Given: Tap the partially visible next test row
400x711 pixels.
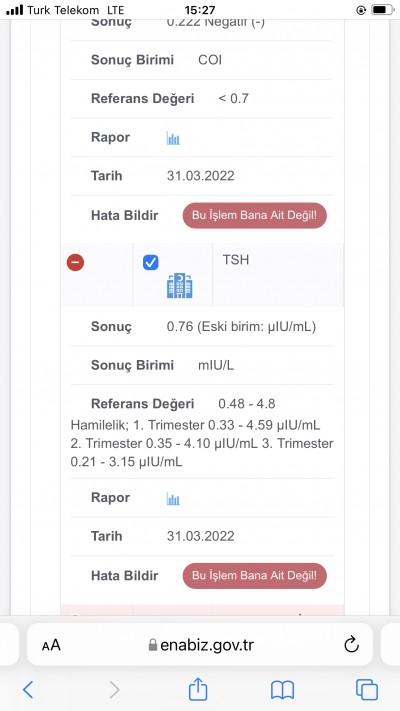Looking at the screenshot, I should point(202,610).
